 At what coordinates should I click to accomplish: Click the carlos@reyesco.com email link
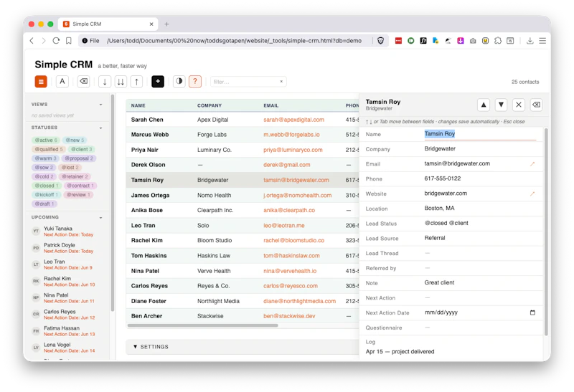click(291, 287)
